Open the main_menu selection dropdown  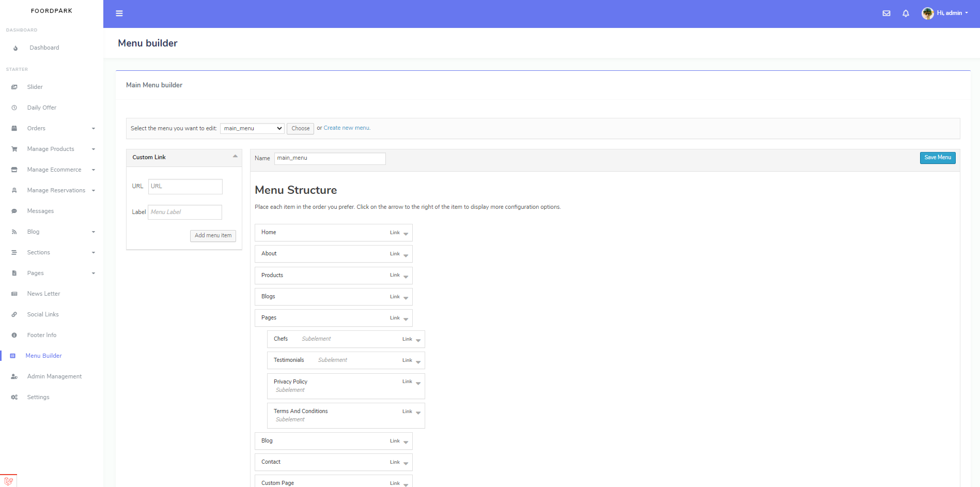click(252, 128)
